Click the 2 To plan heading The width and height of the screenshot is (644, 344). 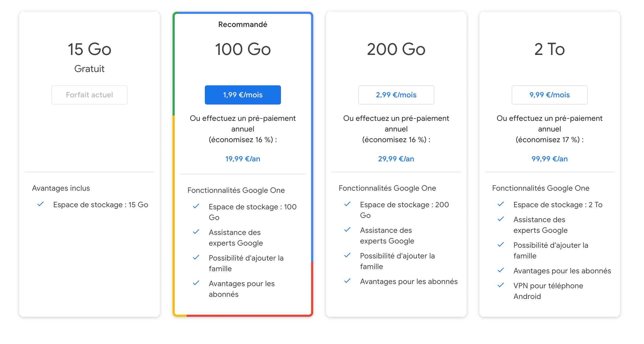pos(549,49)
